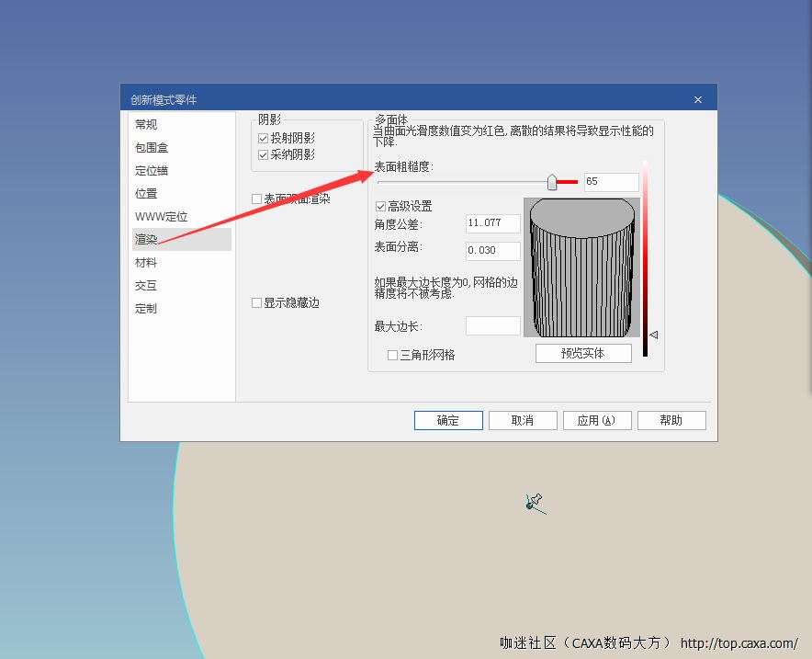Disable the 高级设置 checkbox
This screenshot has height=659, width=812.
tap(381, 206)
